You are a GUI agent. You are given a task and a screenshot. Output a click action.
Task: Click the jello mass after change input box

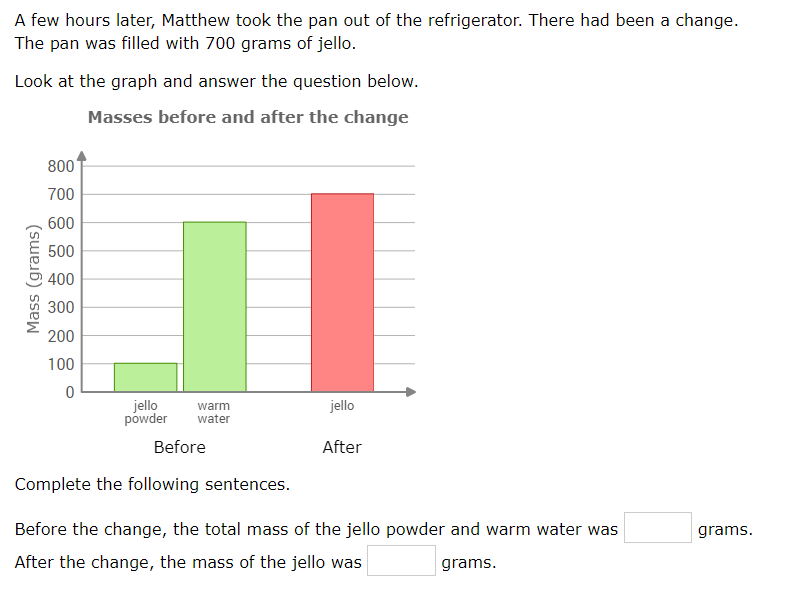point(401,561)
